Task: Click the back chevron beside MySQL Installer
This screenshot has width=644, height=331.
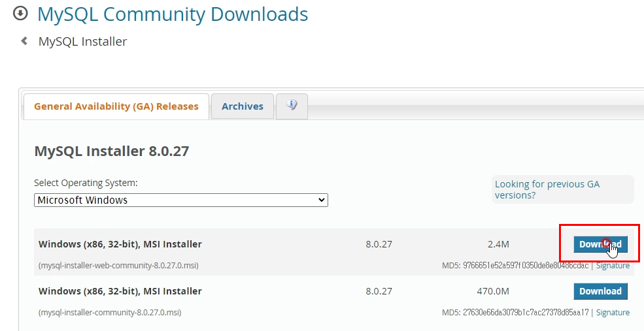Action: click(x=24, y=41)
